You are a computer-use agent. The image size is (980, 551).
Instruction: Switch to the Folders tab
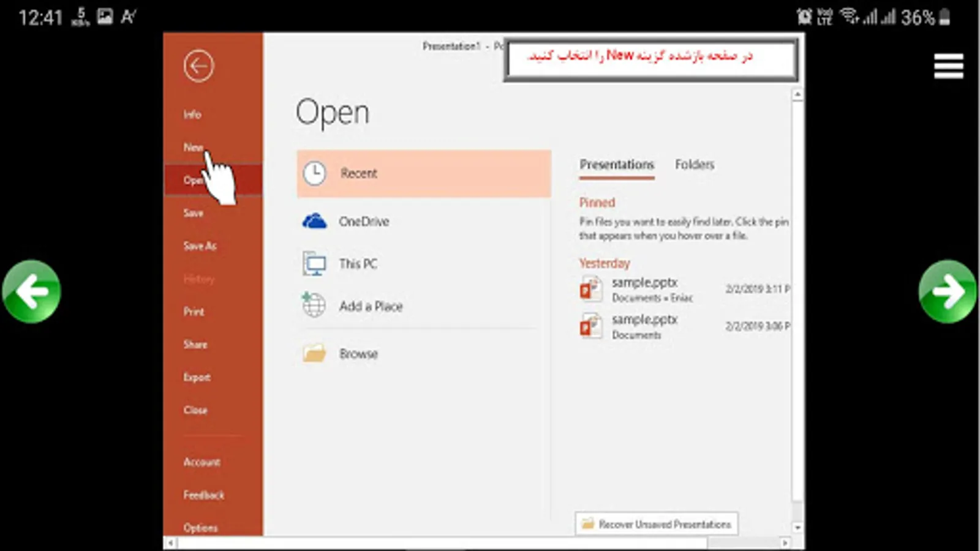(x=695, y=165)
